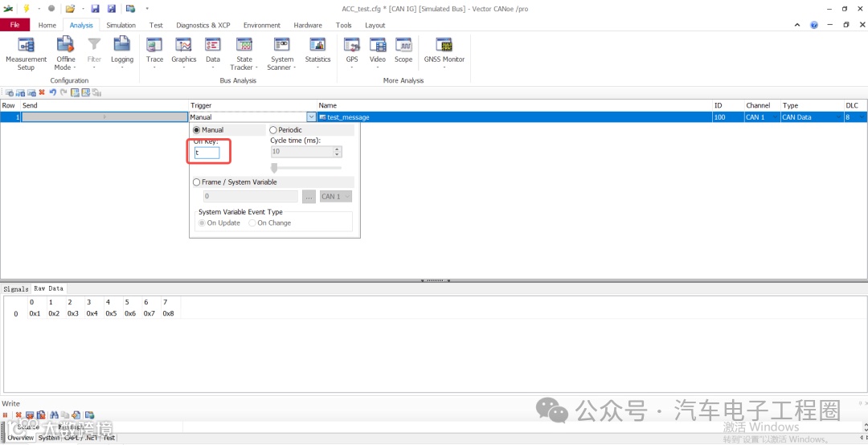The height and width of the screenshot is (445, 868).
Task: Click the lightning-bolt start measurement icon
Action: (26, 8)
